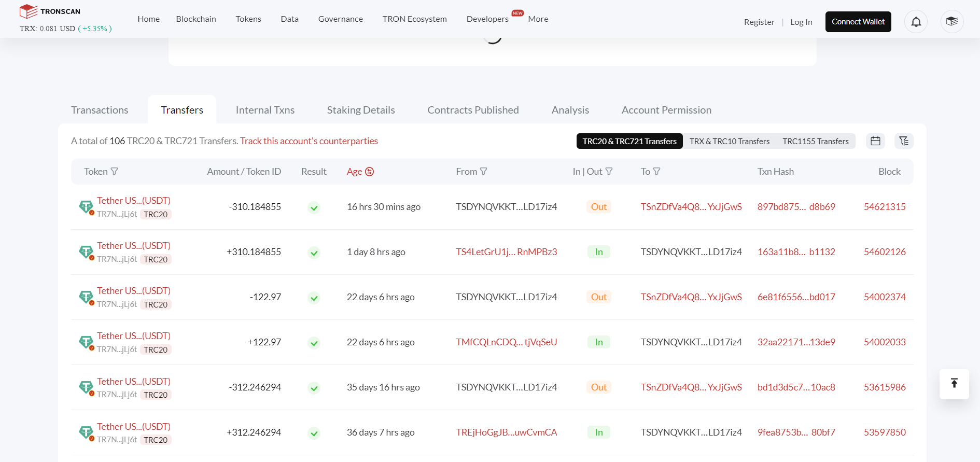The width and height of the screenshot is (980, 462).
Task: Open transaction hash 6e81f6556...bd017
Action: coord(796,297)
